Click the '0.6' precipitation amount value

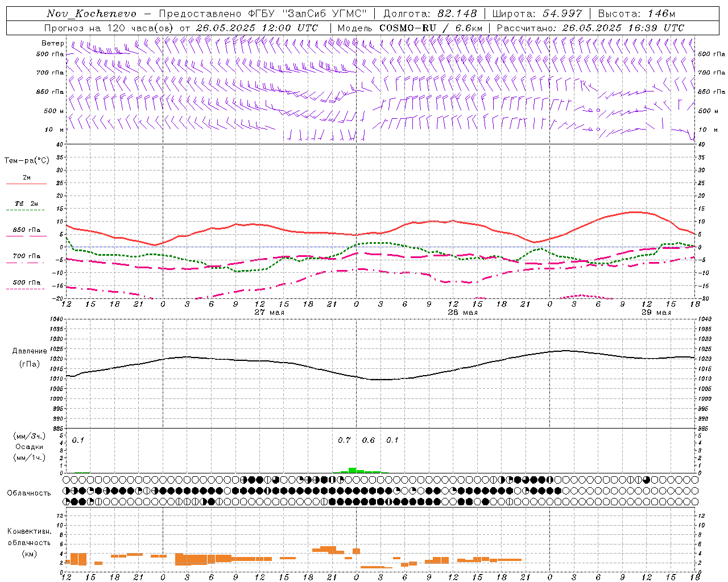(369, 440)
